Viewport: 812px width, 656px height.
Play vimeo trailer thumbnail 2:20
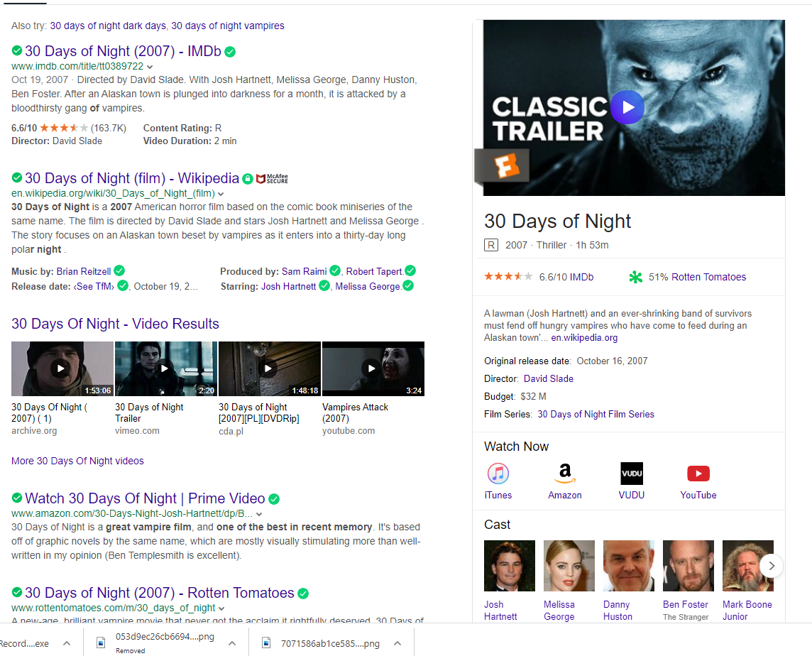[x=165, y=369]
